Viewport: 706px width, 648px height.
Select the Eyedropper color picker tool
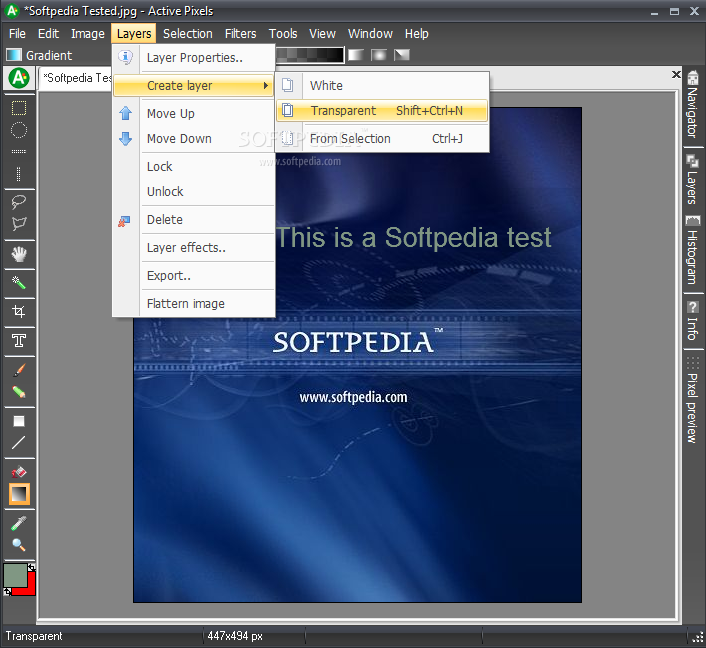tap(19, 523)
